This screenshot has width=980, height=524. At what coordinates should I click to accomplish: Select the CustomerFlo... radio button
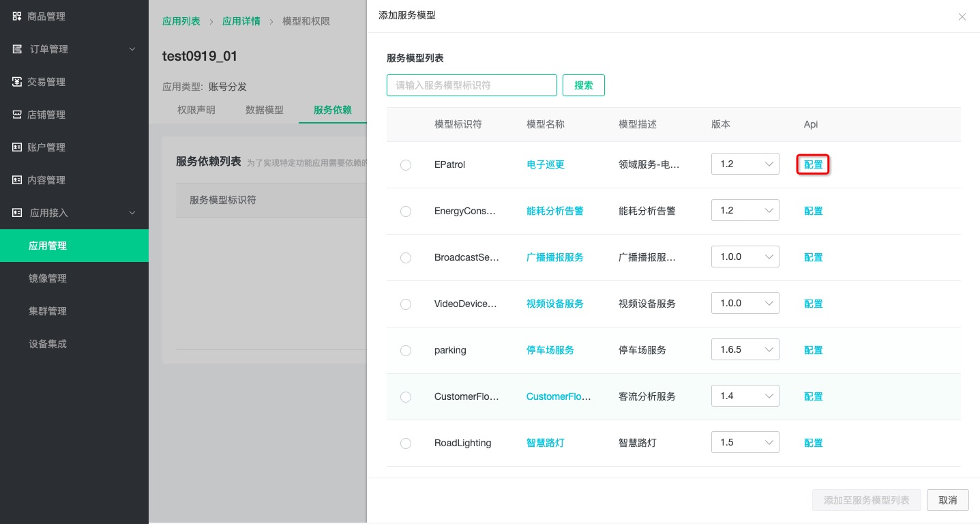pos(406,397)
